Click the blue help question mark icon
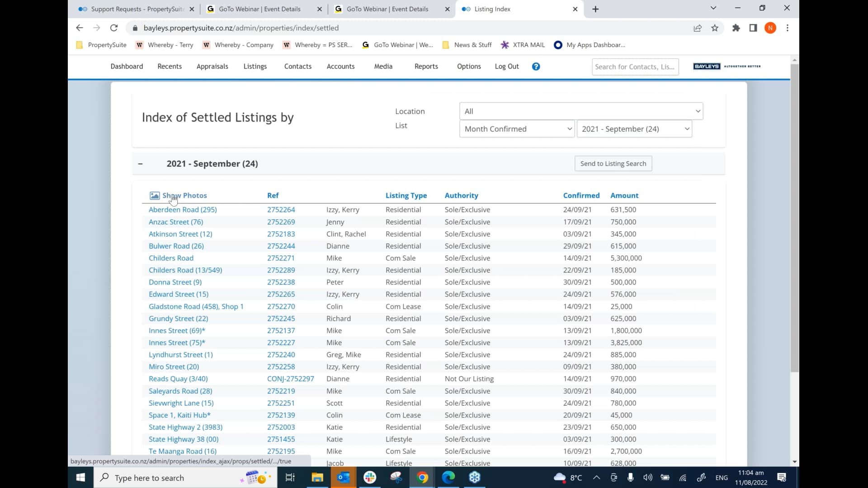 [536, 66]
